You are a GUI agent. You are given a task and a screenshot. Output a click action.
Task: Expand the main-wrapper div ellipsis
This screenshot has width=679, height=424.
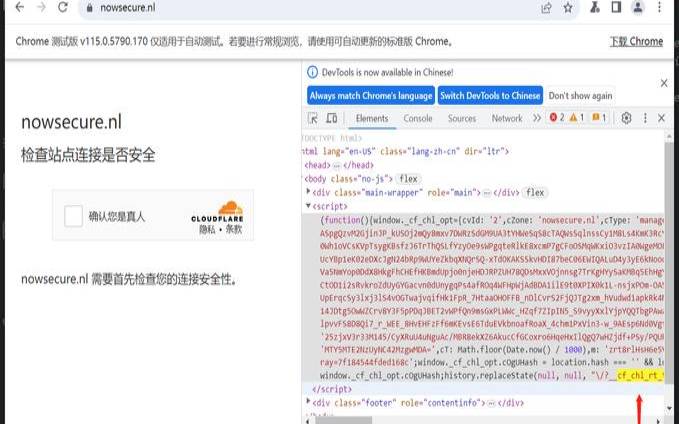pyautogui.click(x=487, y=194)
